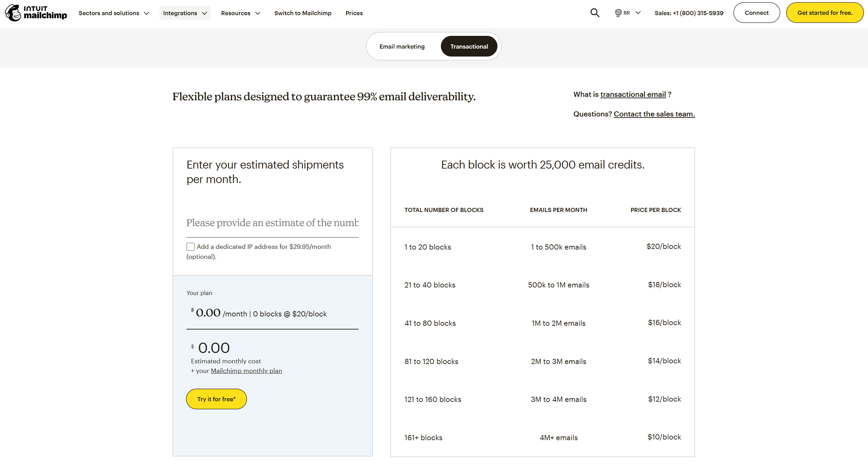The image size is (868, 465).
Task: Click '161+ blocks' cell
Action: [x=423, y=437]
